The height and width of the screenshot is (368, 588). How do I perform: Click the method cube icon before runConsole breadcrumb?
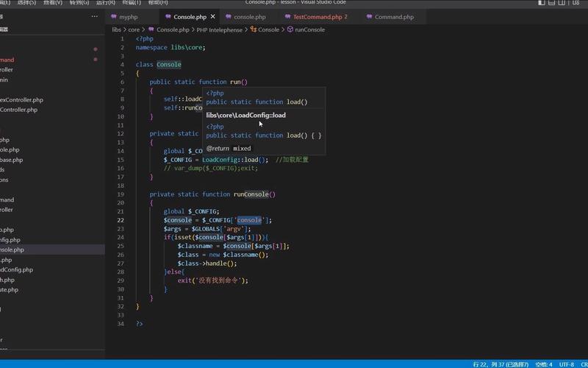pos(290,29)
